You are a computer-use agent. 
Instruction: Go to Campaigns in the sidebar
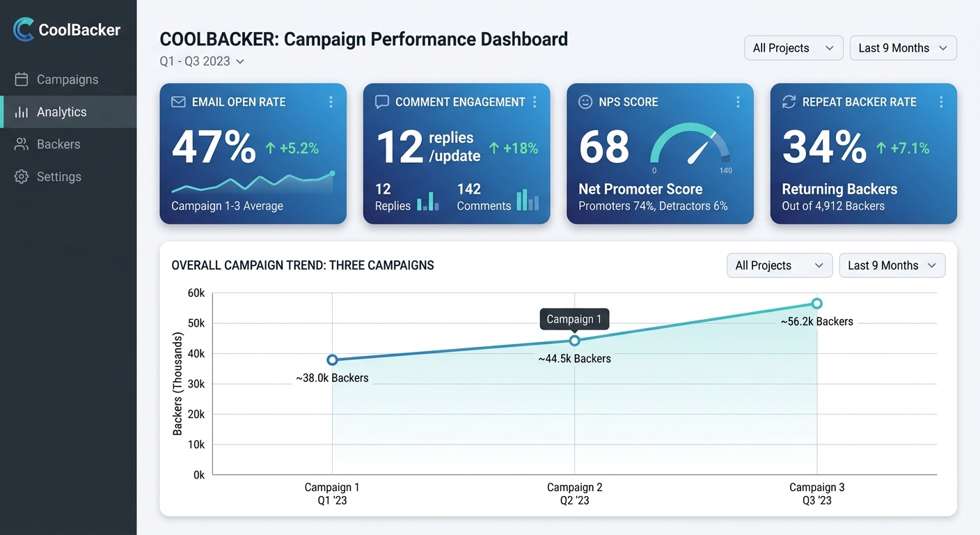pos(68,79)
